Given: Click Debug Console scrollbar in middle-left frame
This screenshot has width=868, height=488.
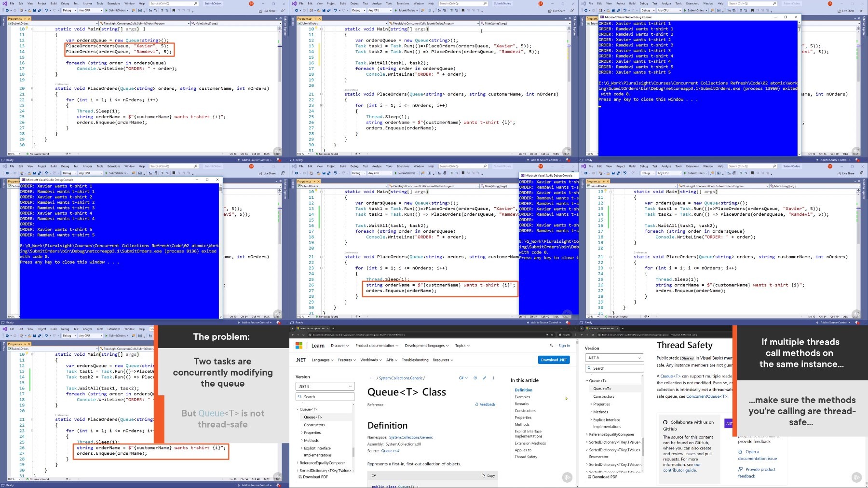Looking at the screenshot, I should [x=220, y=189].
